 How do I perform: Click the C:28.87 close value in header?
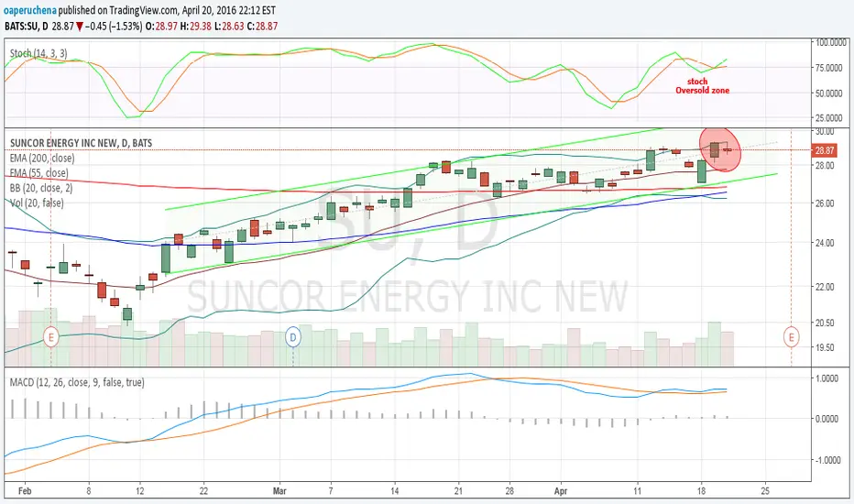click(262, 26)
